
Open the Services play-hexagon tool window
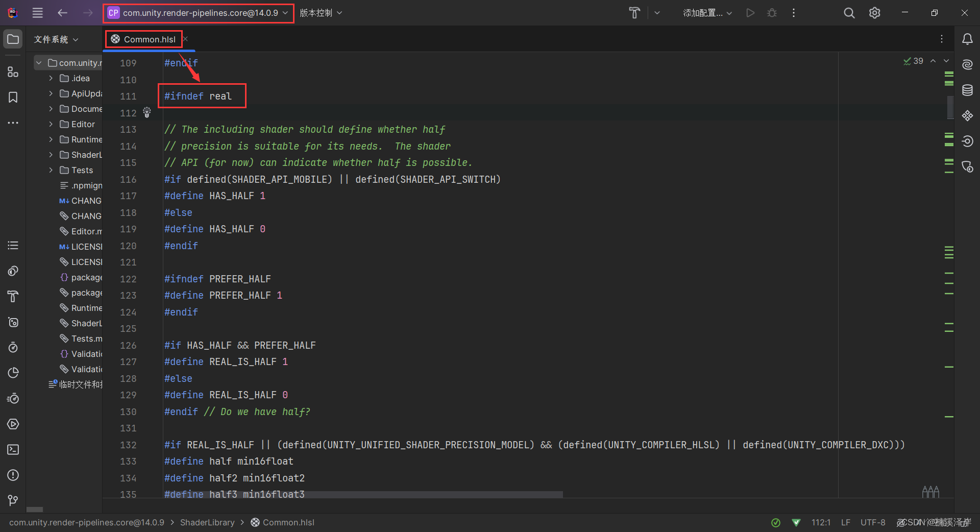13,424
